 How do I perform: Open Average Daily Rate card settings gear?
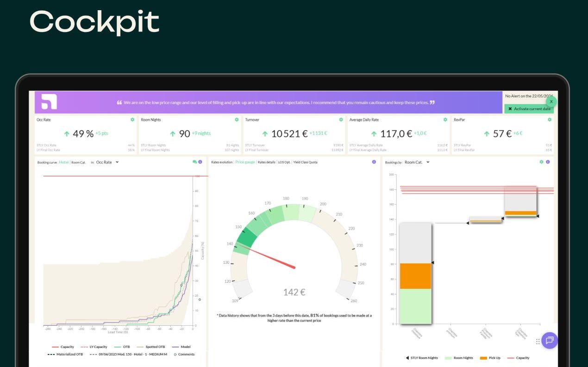[445, 119]
